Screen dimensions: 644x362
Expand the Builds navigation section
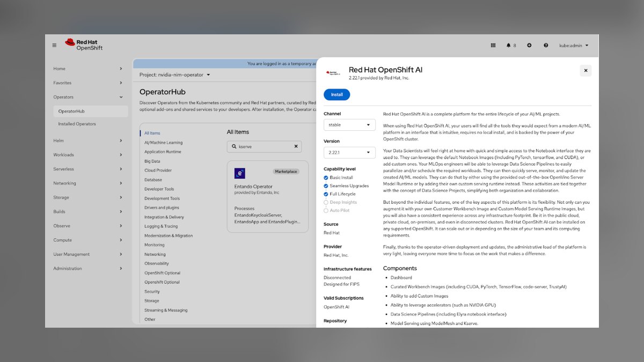88,211
